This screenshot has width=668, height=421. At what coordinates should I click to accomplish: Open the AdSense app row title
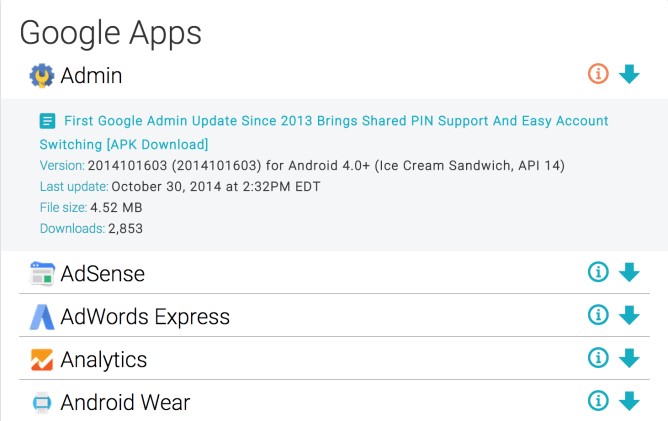[x=102, y=274]
